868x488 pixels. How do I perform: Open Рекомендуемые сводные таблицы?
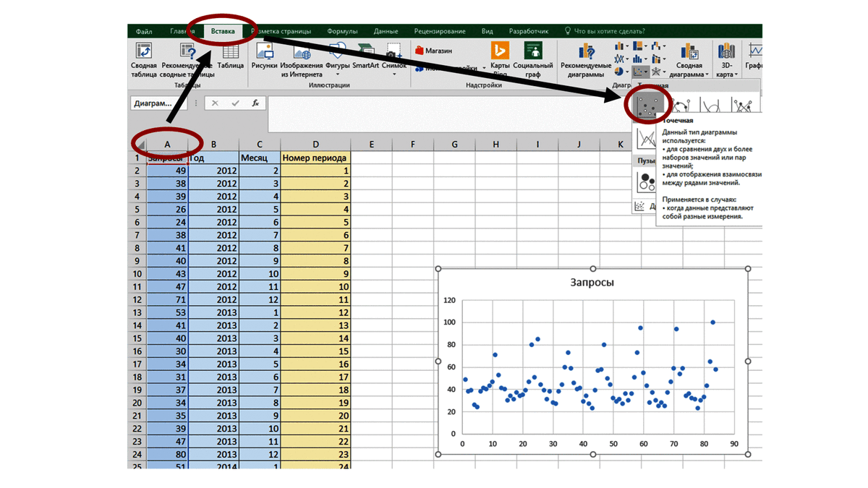(x=187, y=60)
